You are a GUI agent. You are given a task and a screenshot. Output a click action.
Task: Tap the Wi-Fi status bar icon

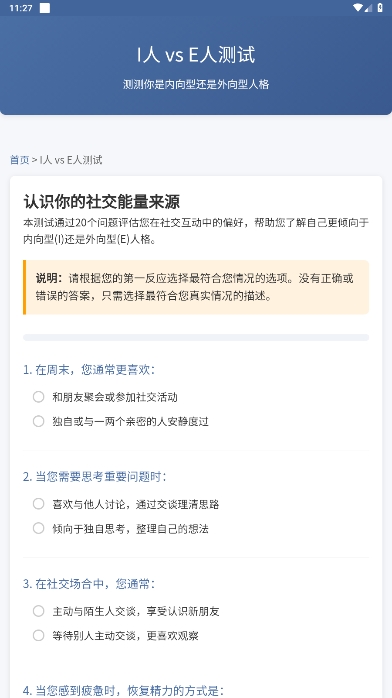pos(358,8)
